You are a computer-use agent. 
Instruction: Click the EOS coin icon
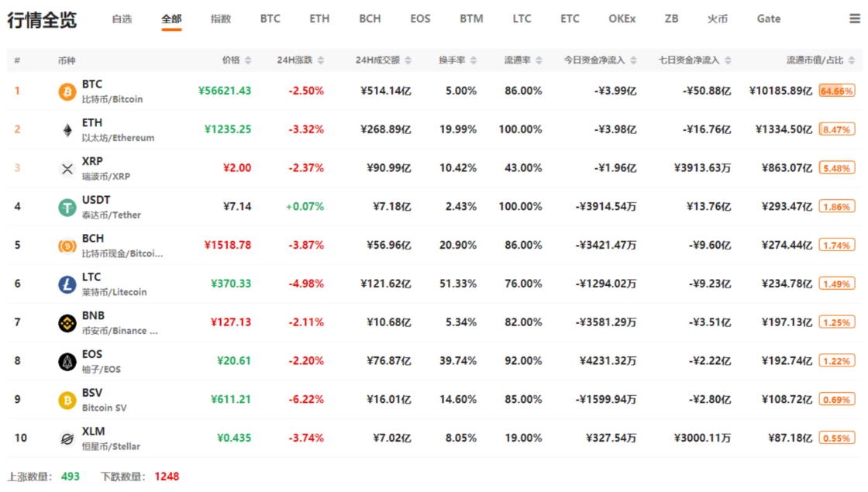point(67,361)
